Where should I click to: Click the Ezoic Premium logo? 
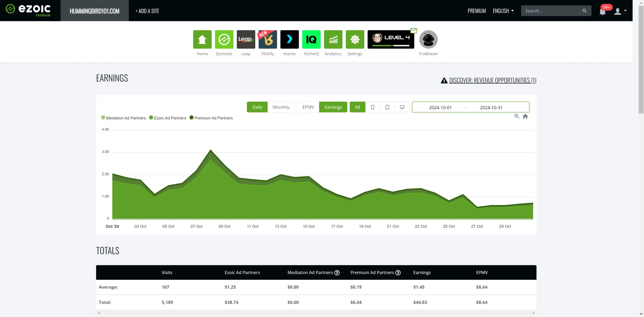point(28,10)
